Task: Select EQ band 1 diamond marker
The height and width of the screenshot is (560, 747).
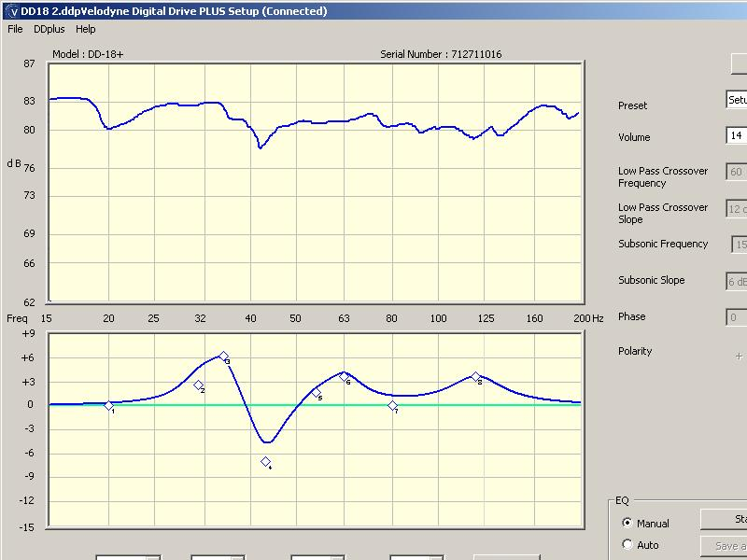Action: click(x=108, y=405)
